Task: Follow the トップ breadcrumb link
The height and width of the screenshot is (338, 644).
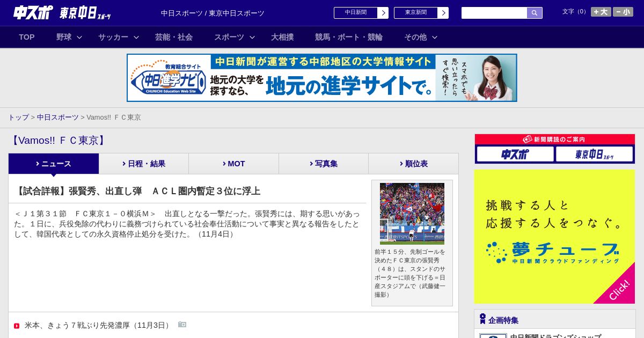Action: (x=18, y=117)
